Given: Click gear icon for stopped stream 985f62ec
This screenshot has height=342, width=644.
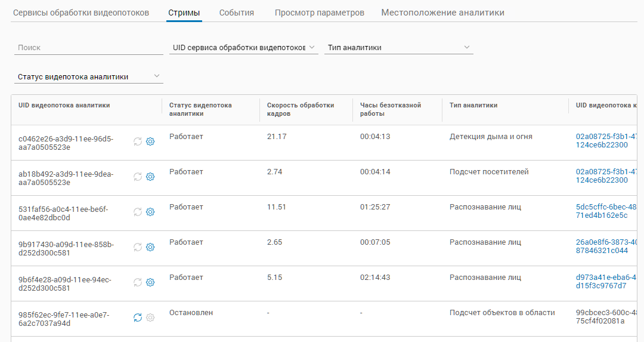Looking at the screenshot, I should (150, 318).
